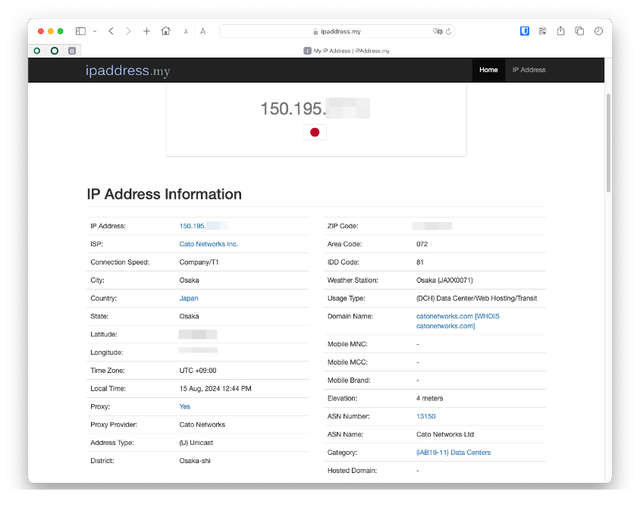The width and height of the screenshot is (640, 520).
Task: Click the Osaka-shi district value
Action: click(x=195, y=461)
